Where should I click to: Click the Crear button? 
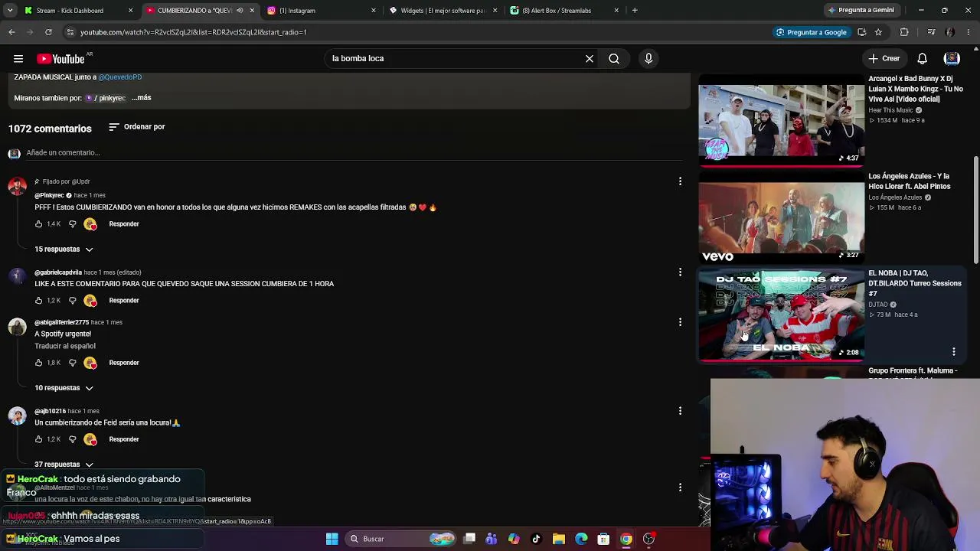pos(884,59)
